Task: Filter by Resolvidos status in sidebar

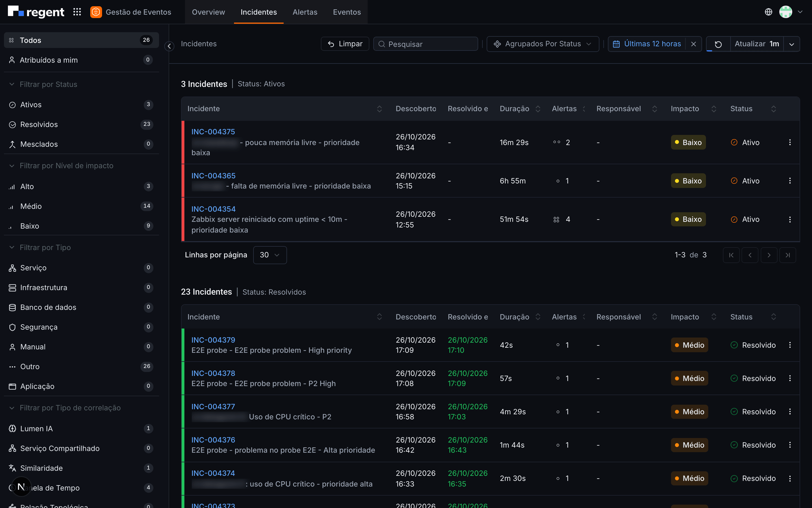Action: pyautogui.click(x=81, y=125)
